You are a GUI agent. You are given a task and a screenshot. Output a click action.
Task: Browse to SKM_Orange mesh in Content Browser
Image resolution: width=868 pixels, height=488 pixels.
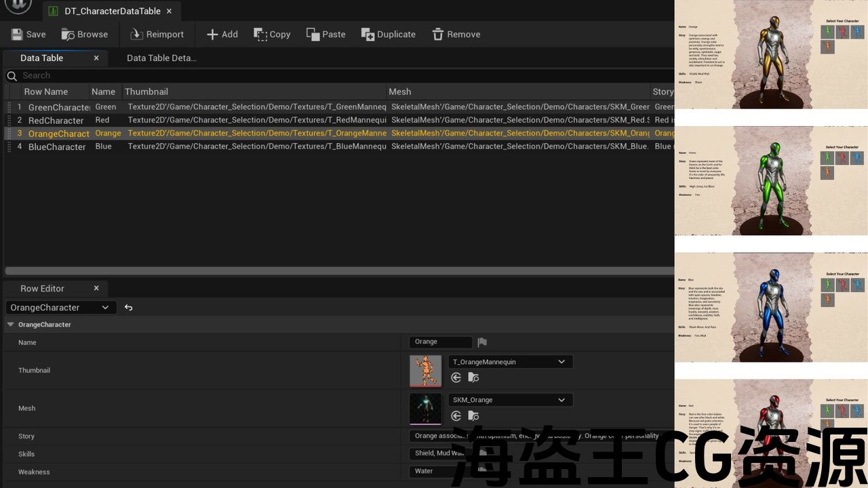tap(473, 415)
